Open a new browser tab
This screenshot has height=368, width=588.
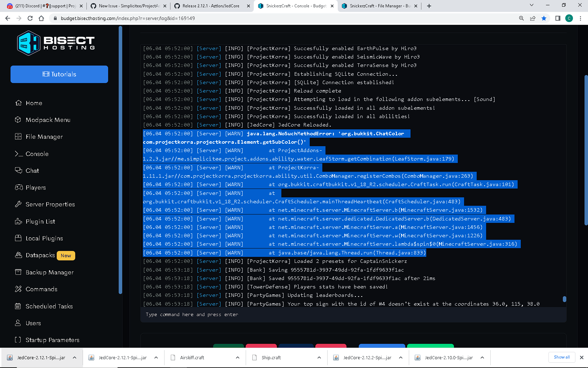pyautogui.click(x=429, y=6)
